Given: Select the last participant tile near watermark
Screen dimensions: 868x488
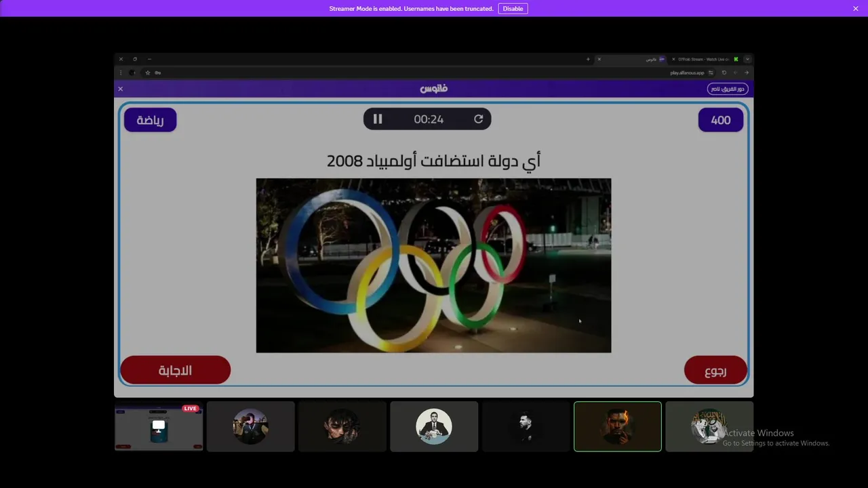Looking at the screenshot, I should point(709,426).
